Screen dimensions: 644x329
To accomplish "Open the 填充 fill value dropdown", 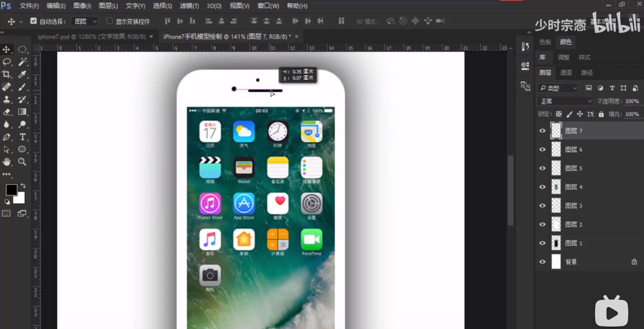I will tap(634, 114).
